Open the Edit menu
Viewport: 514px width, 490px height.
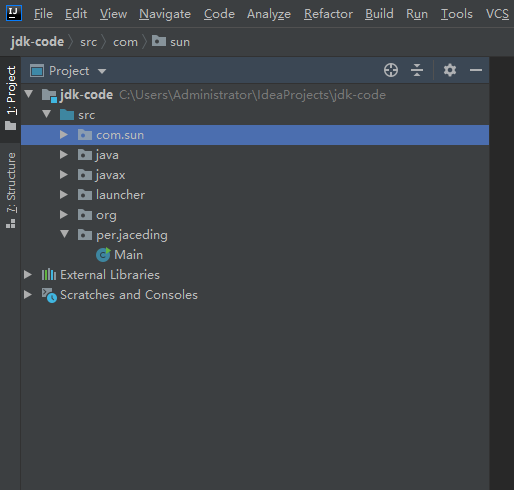pos(76,14)
